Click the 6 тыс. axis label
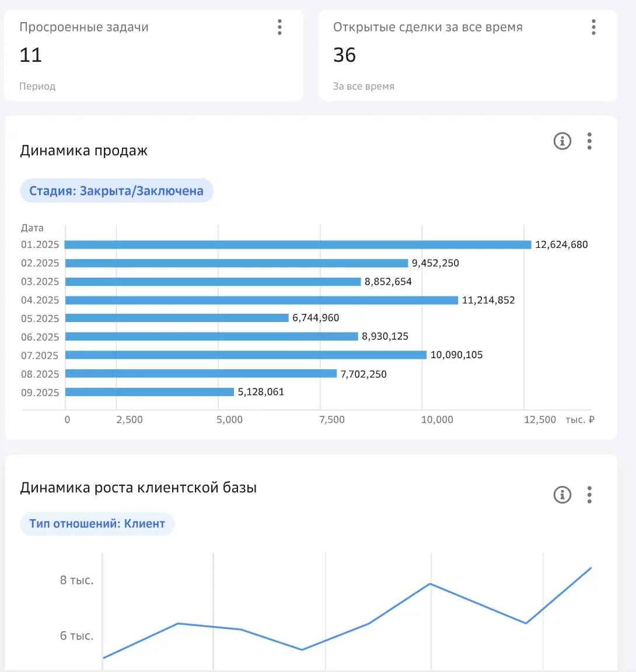Viewport: 636px width, 672px height. 76,636
